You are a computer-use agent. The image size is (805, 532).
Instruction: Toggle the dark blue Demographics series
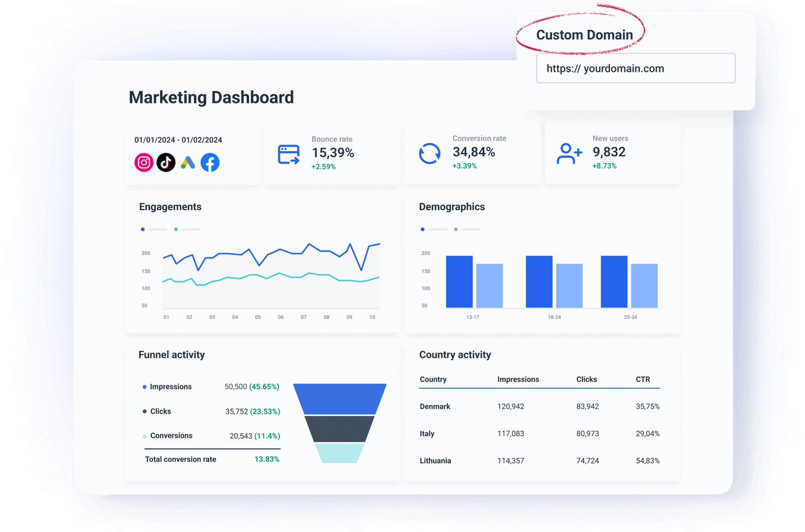coord(423,229)
